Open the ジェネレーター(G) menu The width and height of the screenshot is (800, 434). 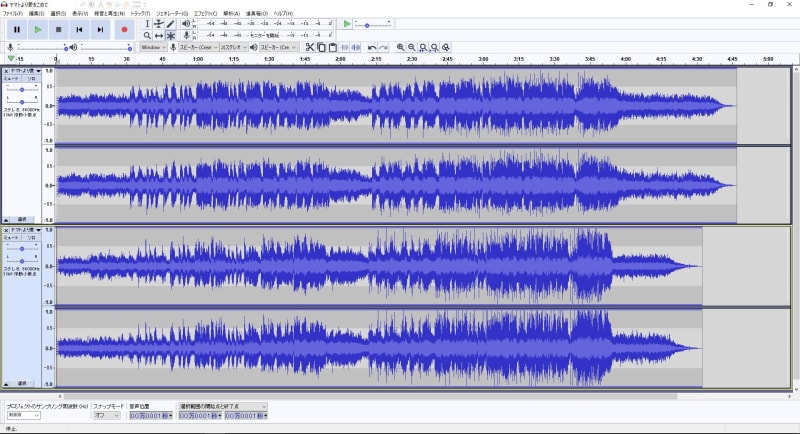(x=172, y=14)
